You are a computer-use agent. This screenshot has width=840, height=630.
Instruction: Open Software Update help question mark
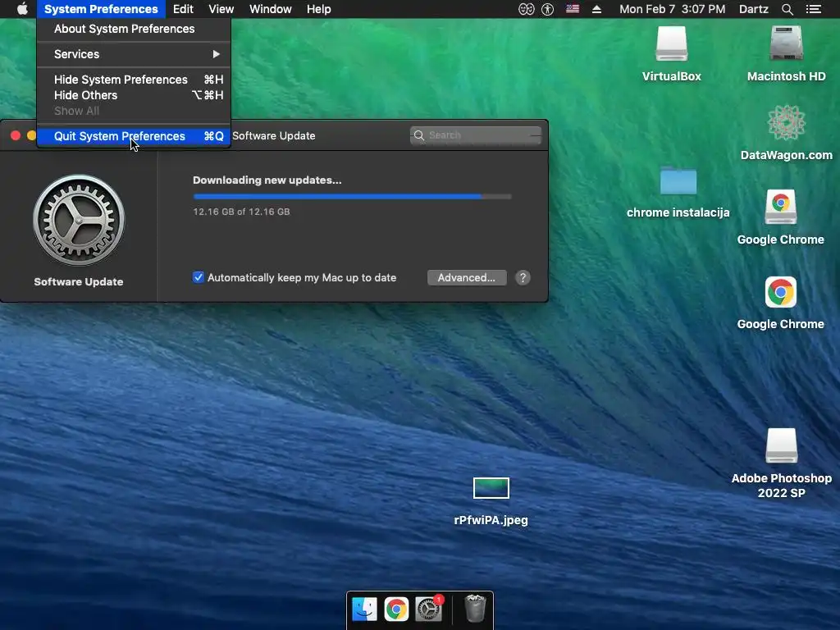tap(523, 277)
